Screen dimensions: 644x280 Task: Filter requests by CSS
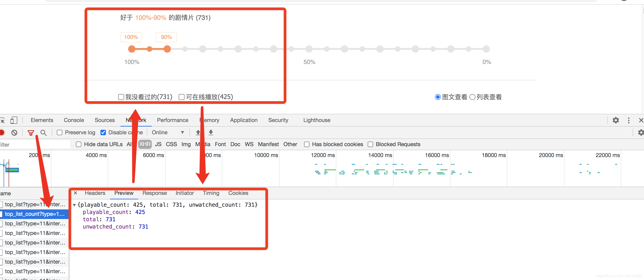click(171, 144)
